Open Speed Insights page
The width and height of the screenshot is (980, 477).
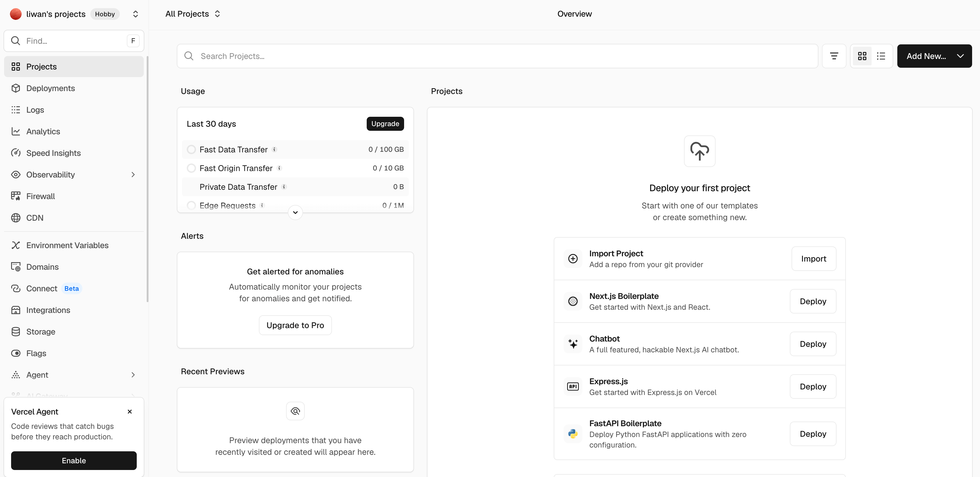coord(74,153)
